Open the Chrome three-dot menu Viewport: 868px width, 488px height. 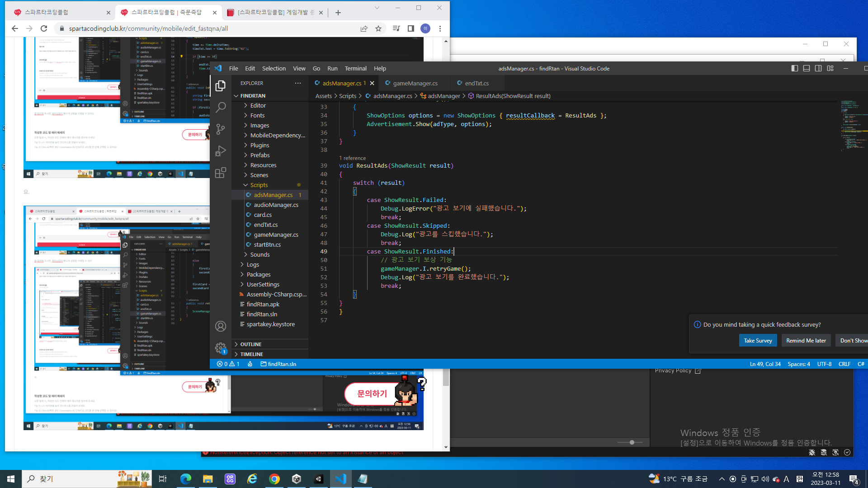440,28
